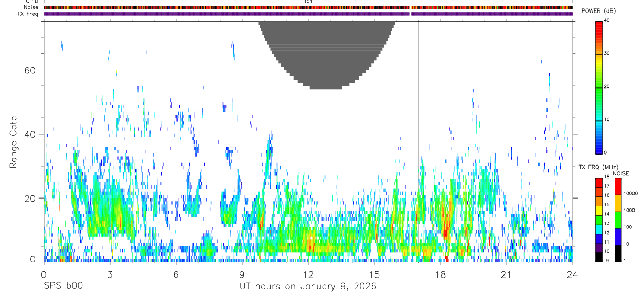Click the 1000 label on the NOISE scale
Image resolution: width=644 pixels, height=297 pixels.
[x=629, y=210]
